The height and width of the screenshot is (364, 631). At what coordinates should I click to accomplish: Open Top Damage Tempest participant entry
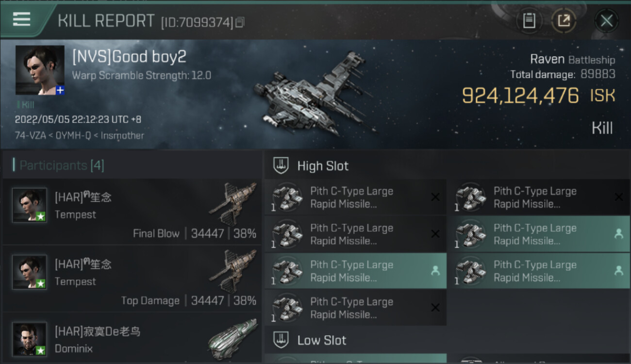coord(132,279)
